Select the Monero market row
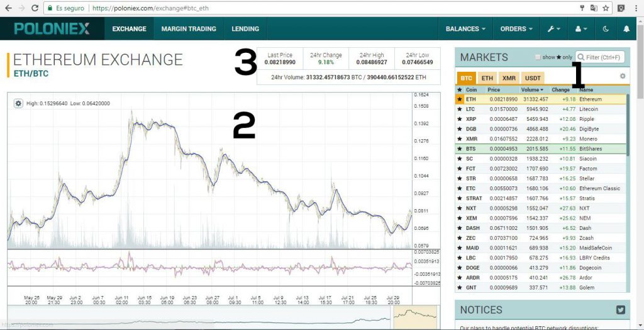Screen dimensions: 644x330 (x=541, y=139)
